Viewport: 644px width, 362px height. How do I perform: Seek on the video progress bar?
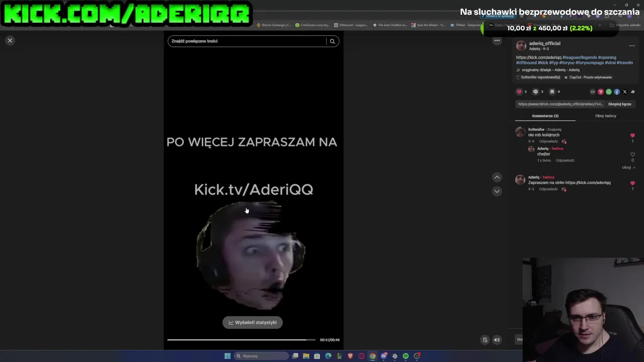[242, 340]
